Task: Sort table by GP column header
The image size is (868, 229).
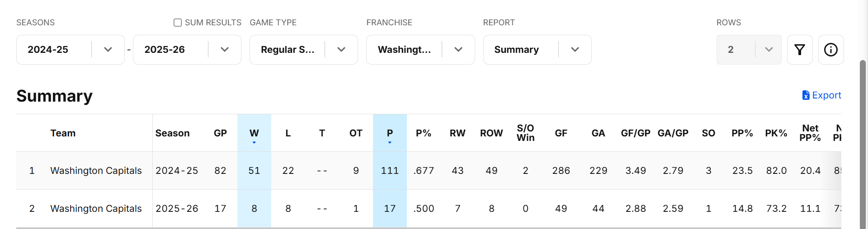Action: (220, 133)
